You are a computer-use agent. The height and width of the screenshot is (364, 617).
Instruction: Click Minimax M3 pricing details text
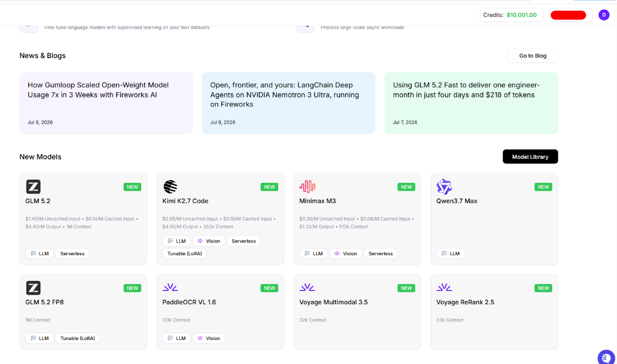(x=356, y=223)
